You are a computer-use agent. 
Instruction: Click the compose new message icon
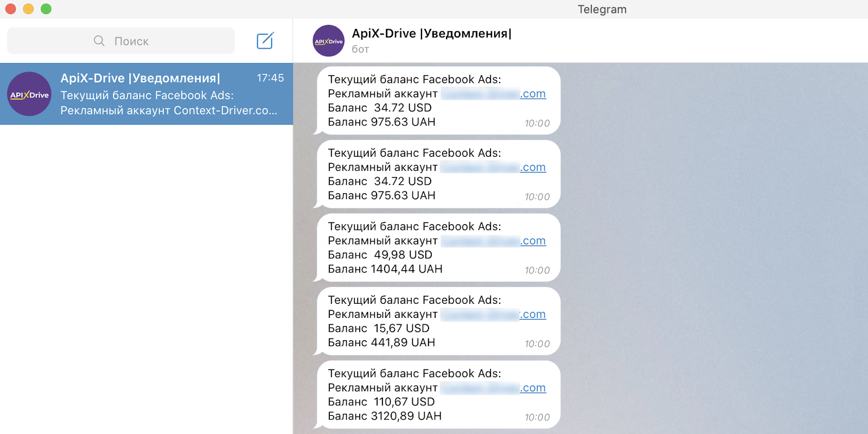pos(265,41)
